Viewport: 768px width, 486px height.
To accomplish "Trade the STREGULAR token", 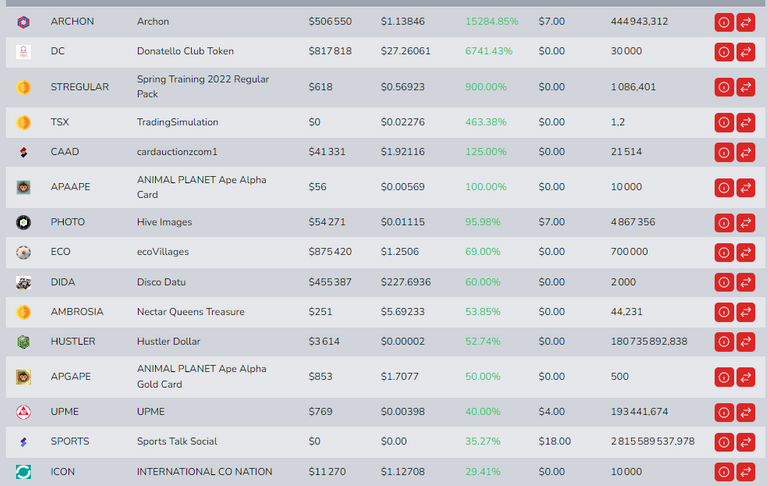I will pos(745,87).
